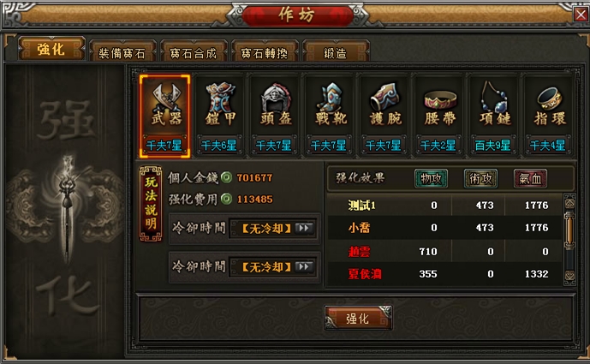Viewport: 590px width, 364px height.
Task: Open the 鍛造 forging tab
Action: 336,52
